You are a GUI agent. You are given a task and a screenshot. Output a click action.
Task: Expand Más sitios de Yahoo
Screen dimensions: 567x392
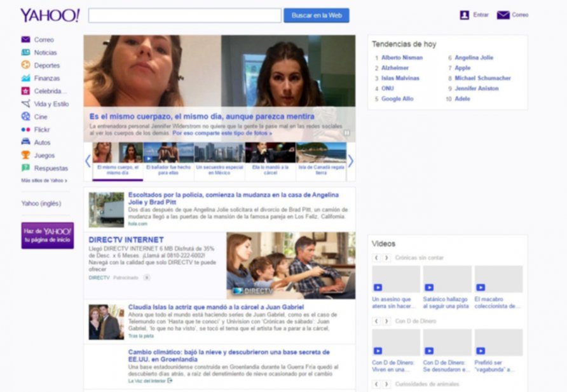coord(44,180)
